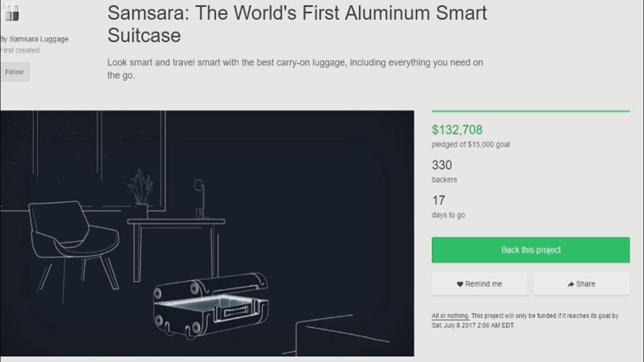Click the July 8 2017 deadline text

(473, 325)
